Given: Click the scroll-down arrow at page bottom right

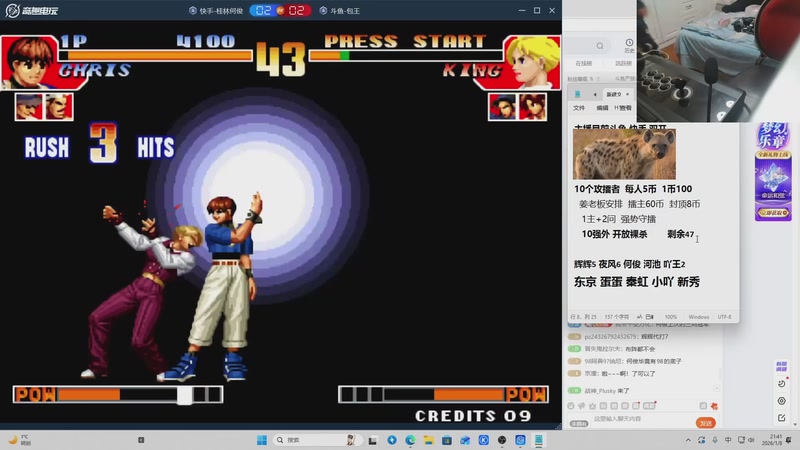Looking at the screenshot, I should click(795, 424).
